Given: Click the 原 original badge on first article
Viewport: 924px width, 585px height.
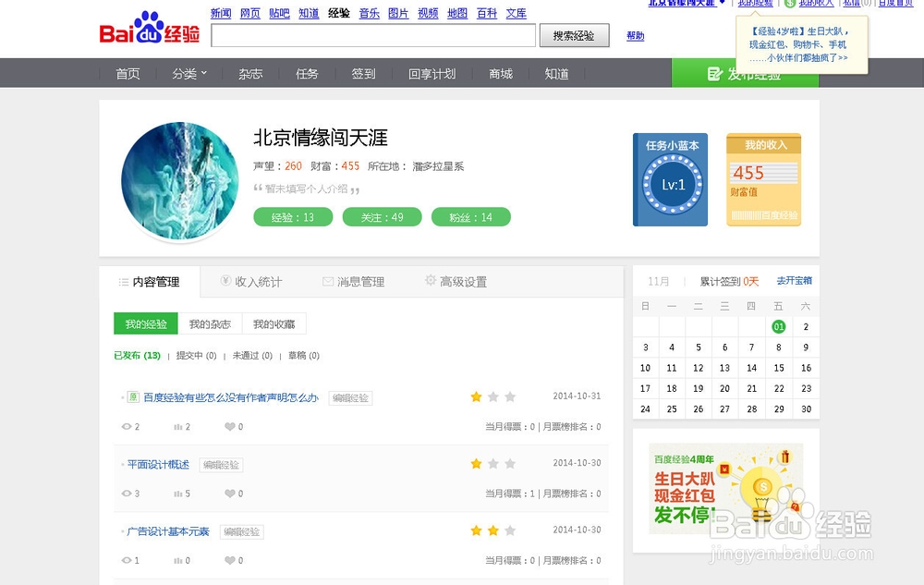Looking at the screenshot, I should pos(133,396).
